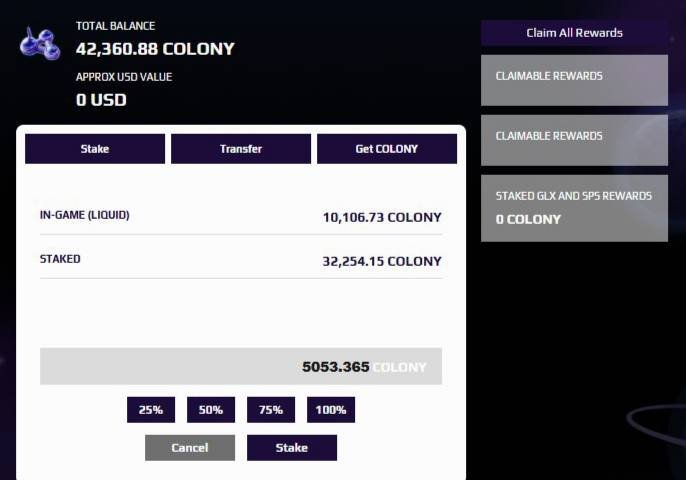
Task: Open Staked GLX and SPS Rewards panel
Action: (x=574, y=208)
